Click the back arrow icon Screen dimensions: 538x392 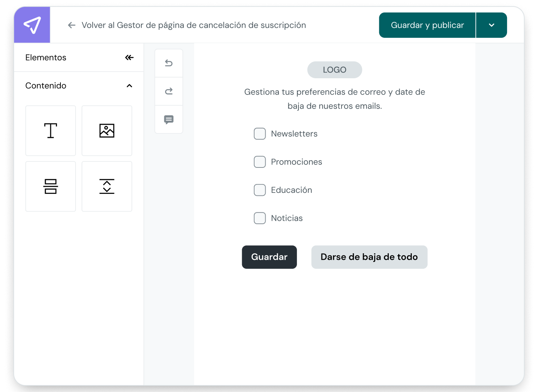click(71, 25)
